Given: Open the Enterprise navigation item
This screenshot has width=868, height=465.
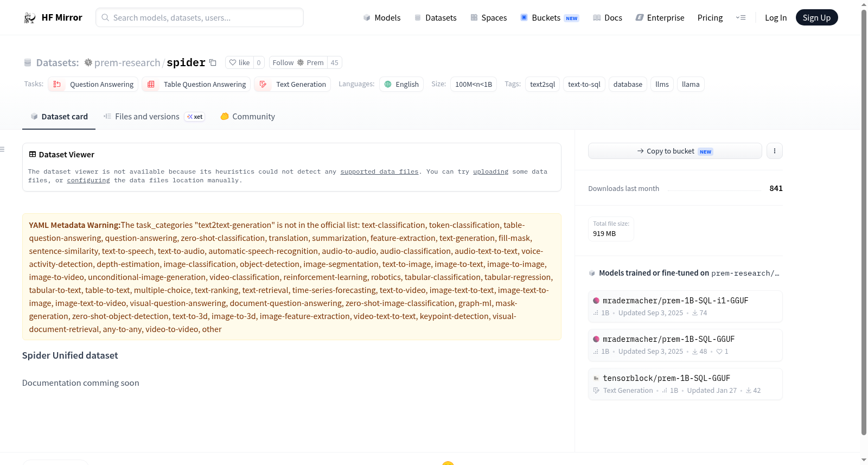Looking at the screenshot, I should point(660,18).
